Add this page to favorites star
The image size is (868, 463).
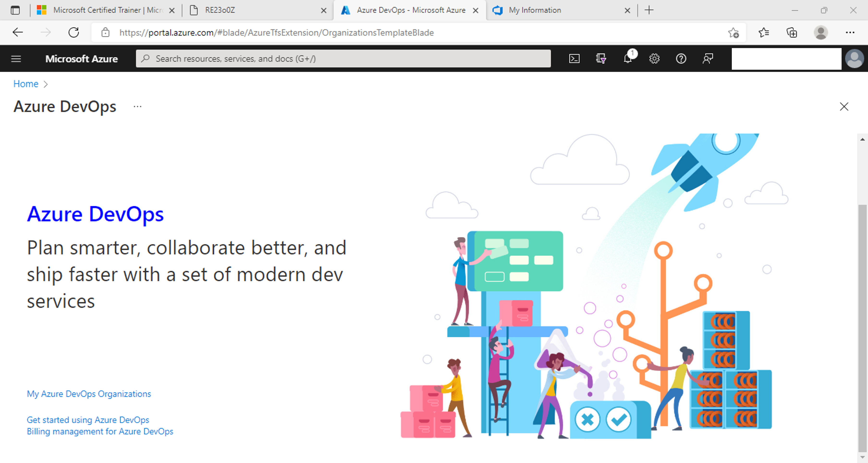(x=733, y=33)
